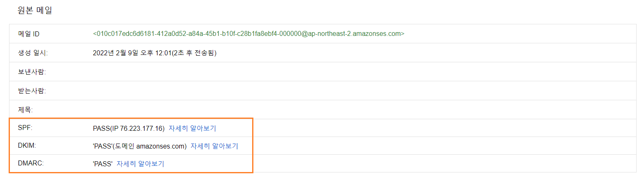This screenshot has width=644, height=184.
Task: Click the SPF '자세히 알아보기' link
Action: tap(192, 128)
